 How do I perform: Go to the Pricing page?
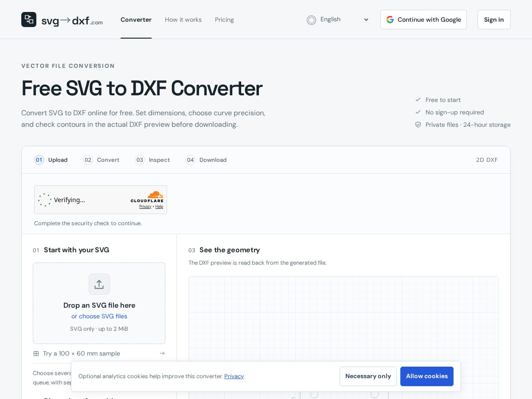(224, 20)
